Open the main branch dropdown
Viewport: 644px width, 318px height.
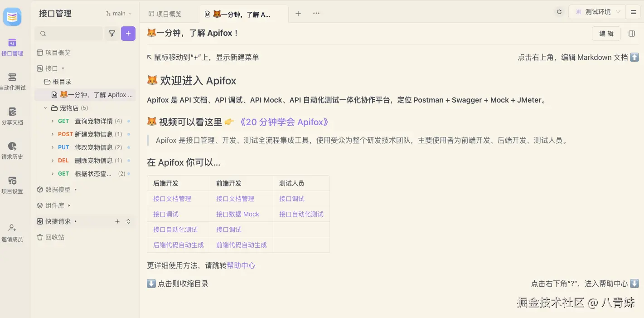click(x=119, y=14)
